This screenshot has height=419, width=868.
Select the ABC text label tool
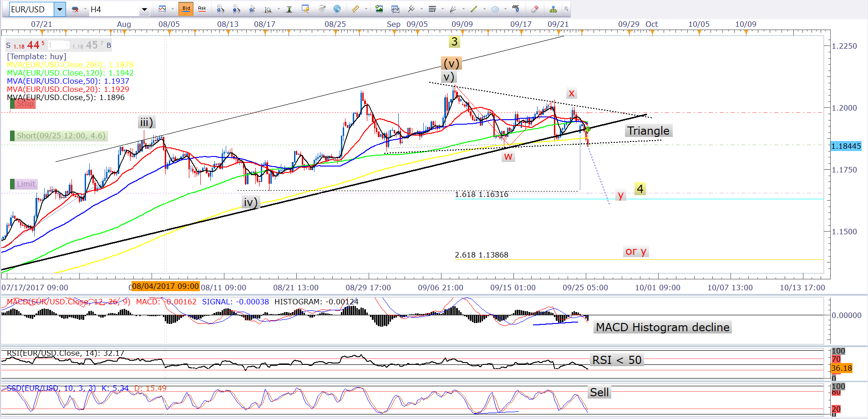[x=516, y=9]
